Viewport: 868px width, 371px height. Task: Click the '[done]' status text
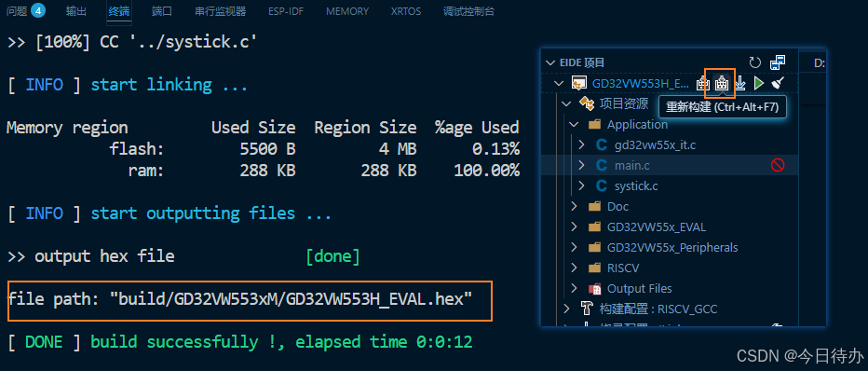click(332, 256)
